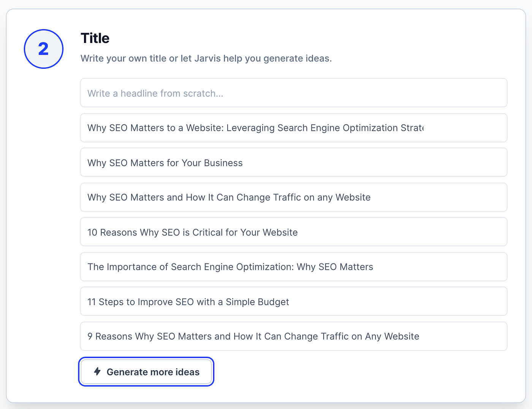Image resolution: width=532 pixels, height=409 pixels.
Task: Click the lightning bolt icon
Action: click(97, 371)
